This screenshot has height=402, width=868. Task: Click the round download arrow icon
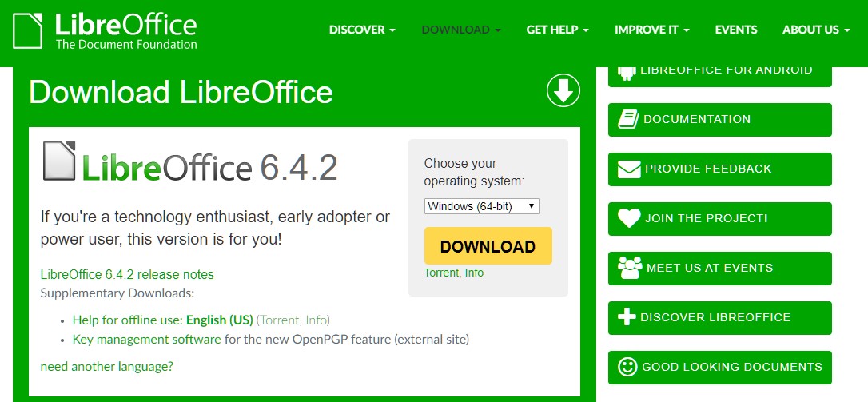(563, 91)
